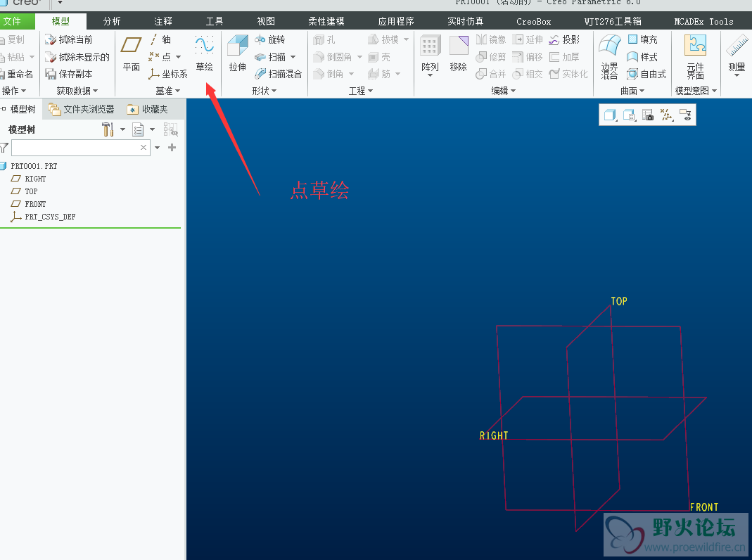Open model tree settings hammer icon
752x560 pixels.
click(108, 129)
